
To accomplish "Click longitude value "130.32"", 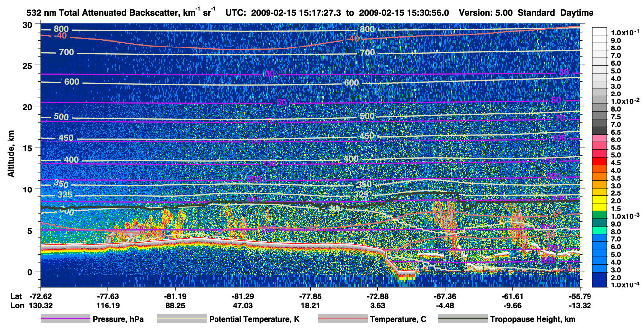I will click(40, 305).
